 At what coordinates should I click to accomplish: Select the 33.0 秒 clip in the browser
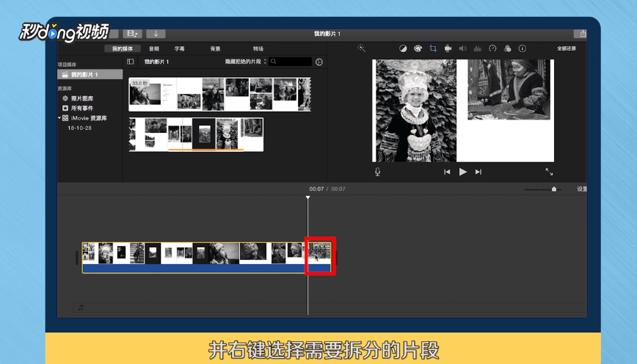click(219, 94)
